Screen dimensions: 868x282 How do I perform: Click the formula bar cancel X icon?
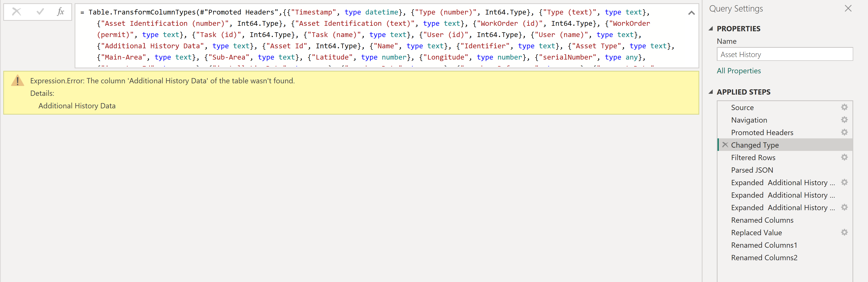17,12
